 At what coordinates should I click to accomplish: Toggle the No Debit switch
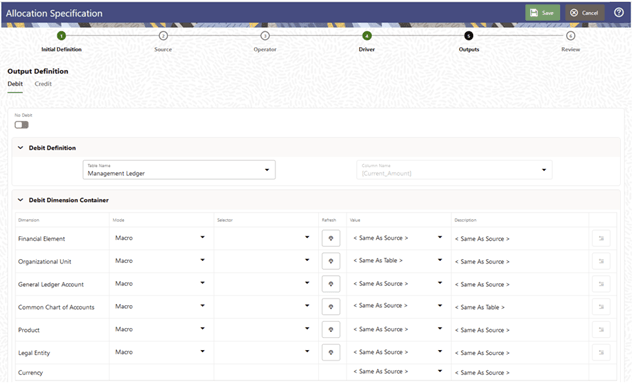pos(21,125)
